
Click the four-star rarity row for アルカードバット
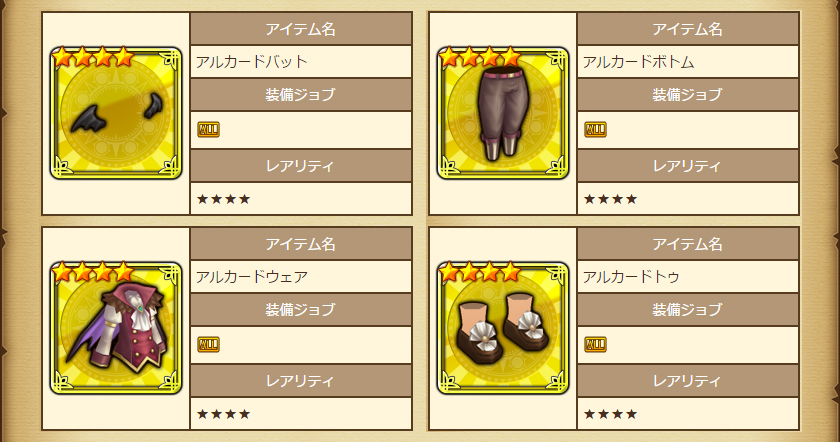(301, 199)
